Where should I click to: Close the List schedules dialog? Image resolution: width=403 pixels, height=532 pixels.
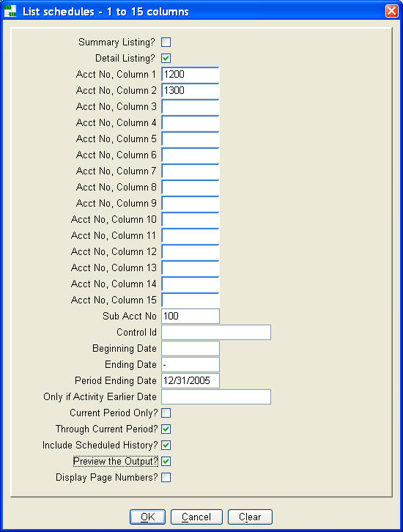(x=392, y=11)
